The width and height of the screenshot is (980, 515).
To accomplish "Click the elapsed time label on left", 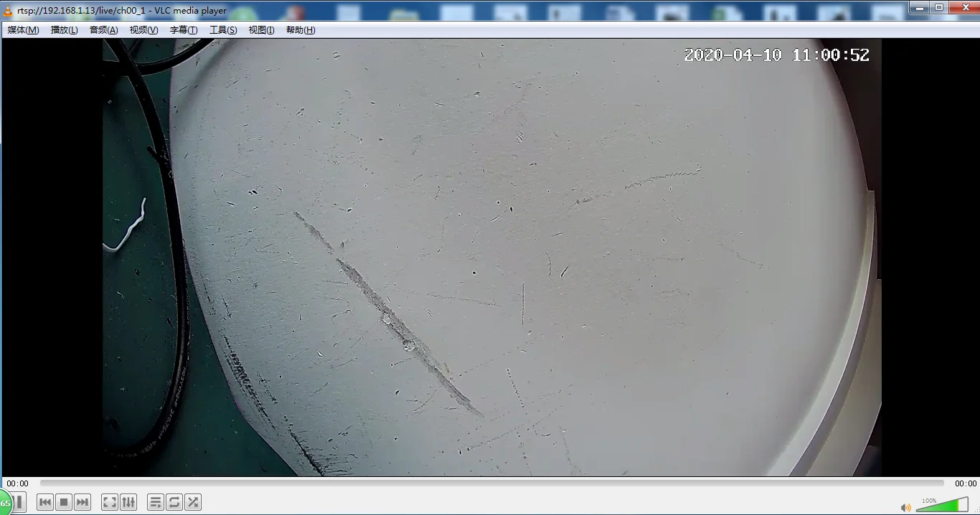I will coord(18,483).
